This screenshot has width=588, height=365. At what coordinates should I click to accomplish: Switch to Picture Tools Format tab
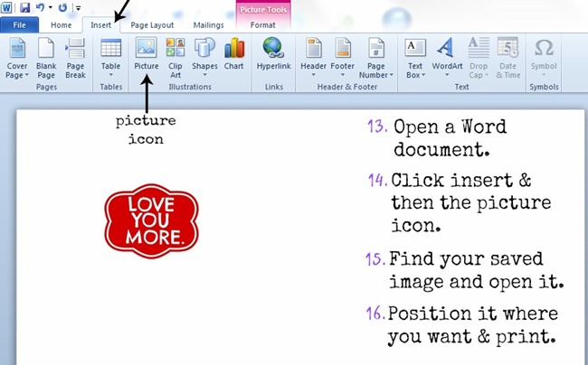click(x=263, y=25)
